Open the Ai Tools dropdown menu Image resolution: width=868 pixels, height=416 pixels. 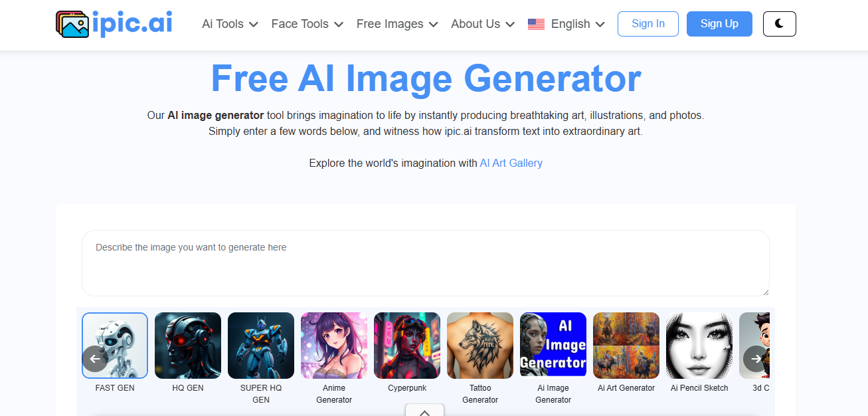click(230, 24)
